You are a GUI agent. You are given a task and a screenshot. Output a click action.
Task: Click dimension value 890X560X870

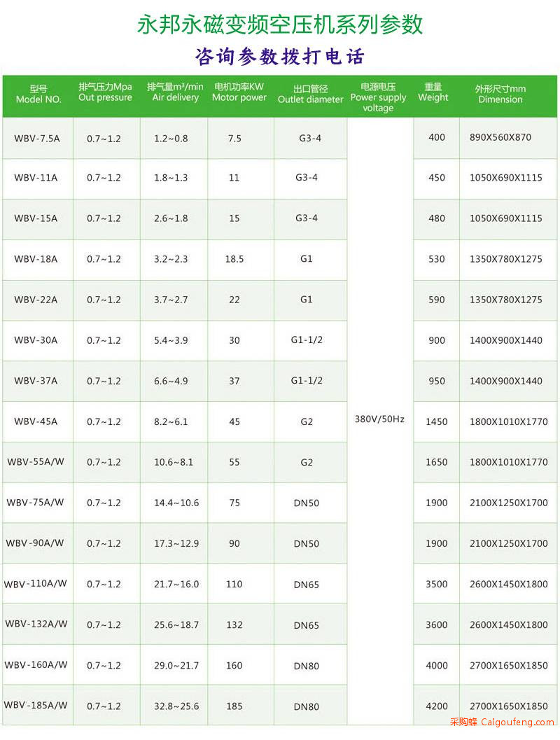coord(500,137)
